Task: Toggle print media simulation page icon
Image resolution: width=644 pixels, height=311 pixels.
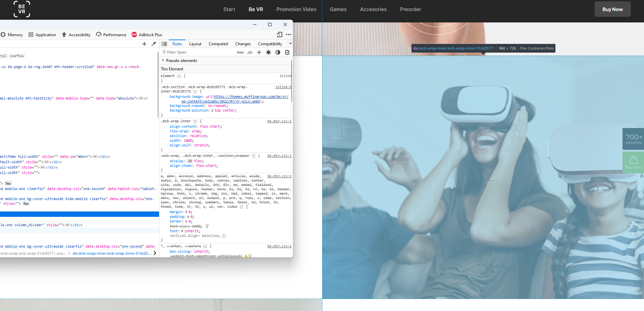Action: 287,52
